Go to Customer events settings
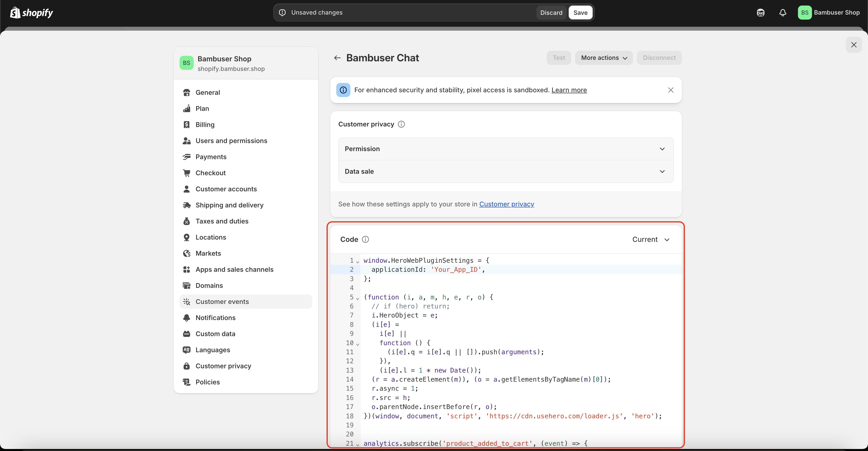Image resolution: width=868 pixels, height=451 pixels. 222,302
